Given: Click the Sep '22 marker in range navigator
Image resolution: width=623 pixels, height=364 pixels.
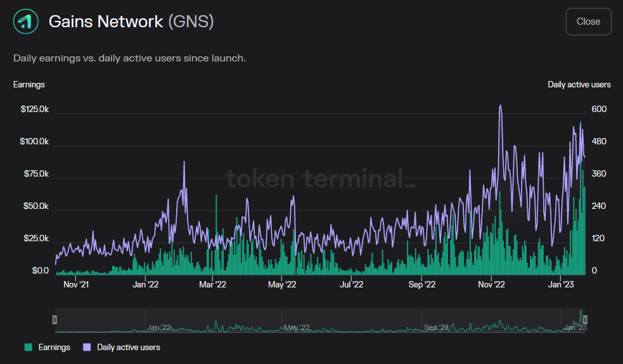Looking at the screenshot, I should pos(436,327).
